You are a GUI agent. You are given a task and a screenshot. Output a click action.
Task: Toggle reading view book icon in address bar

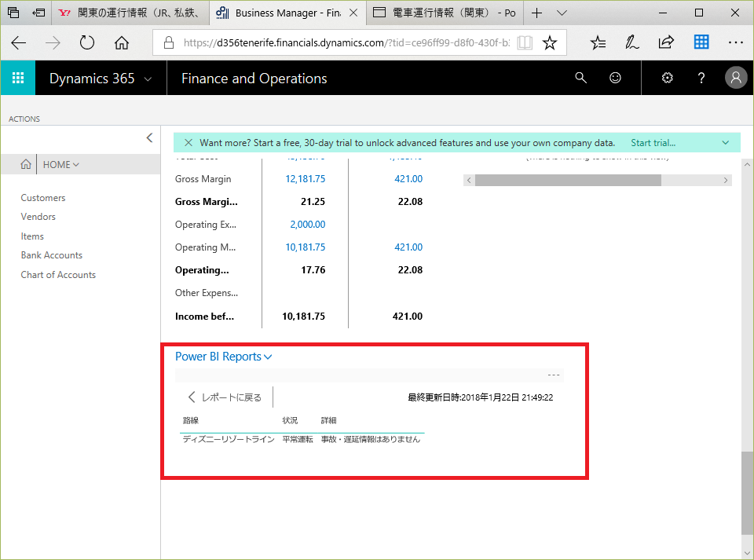[x=525, y=42]
